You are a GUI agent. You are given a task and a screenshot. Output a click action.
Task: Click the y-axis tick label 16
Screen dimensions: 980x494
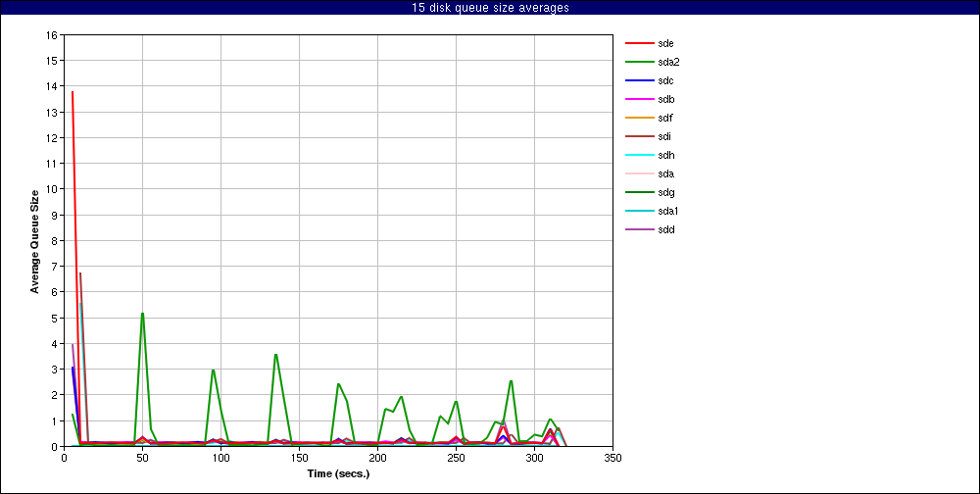coord(52,35)
